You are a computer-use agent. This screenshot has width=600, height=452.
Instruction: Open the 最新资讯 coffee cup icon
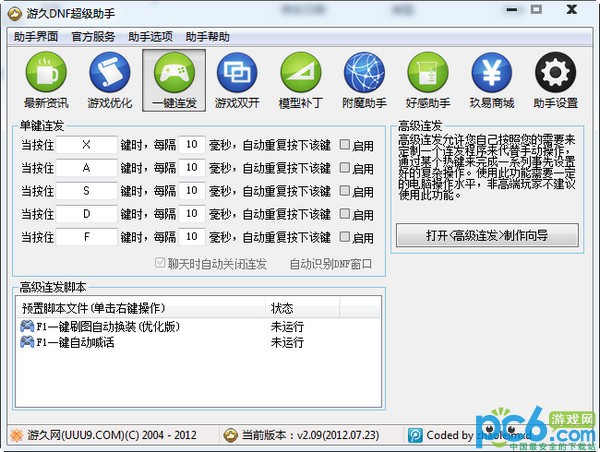point(46,73)
